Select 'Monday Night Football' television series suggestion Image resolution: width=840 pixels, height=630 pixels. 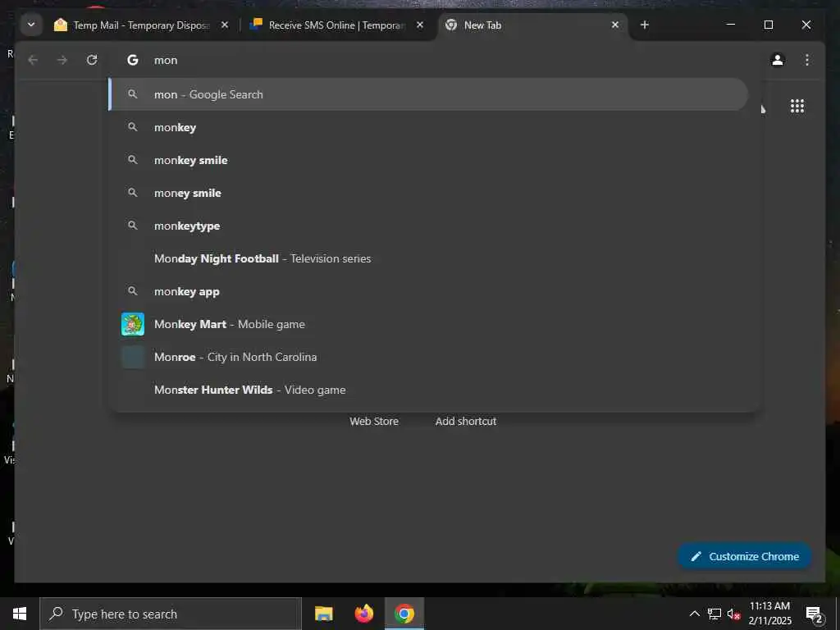tap(428, 258)
